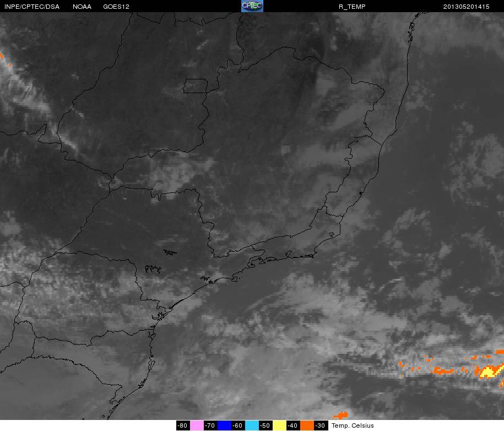504x431 pixels.
Task: Pick the pink legend color swatch
Action: tap(197, 425)
